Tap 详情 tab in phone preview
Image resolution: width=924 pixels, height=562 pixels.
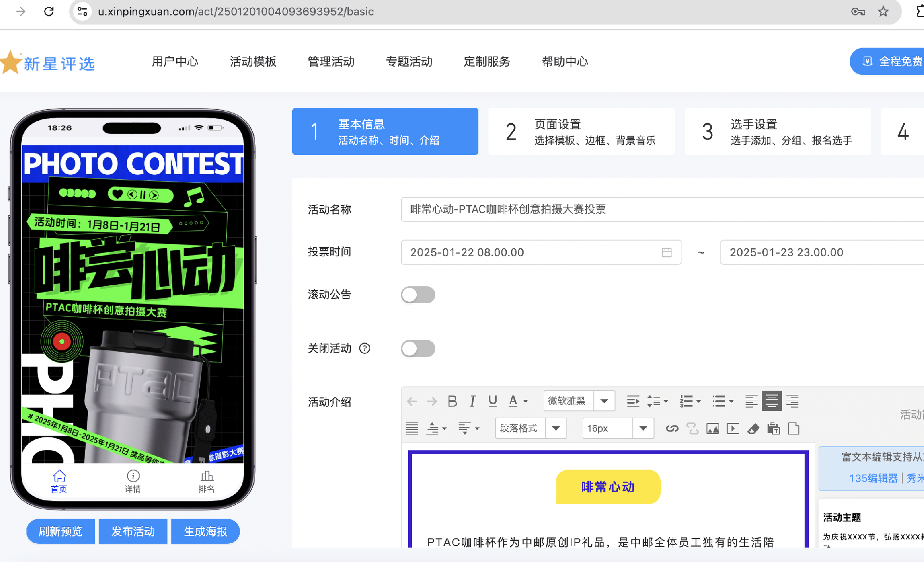(133, 481)
